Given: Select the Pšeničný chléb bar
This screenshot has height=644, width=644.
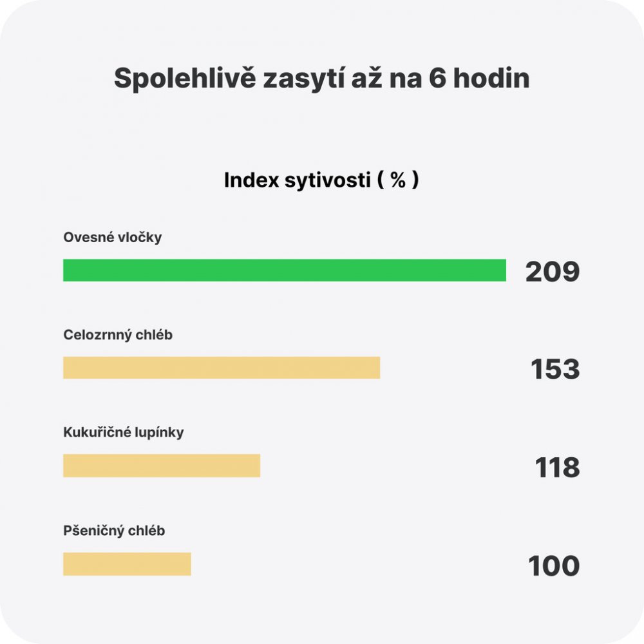Looking at the screenshot, I should (127, 563).
